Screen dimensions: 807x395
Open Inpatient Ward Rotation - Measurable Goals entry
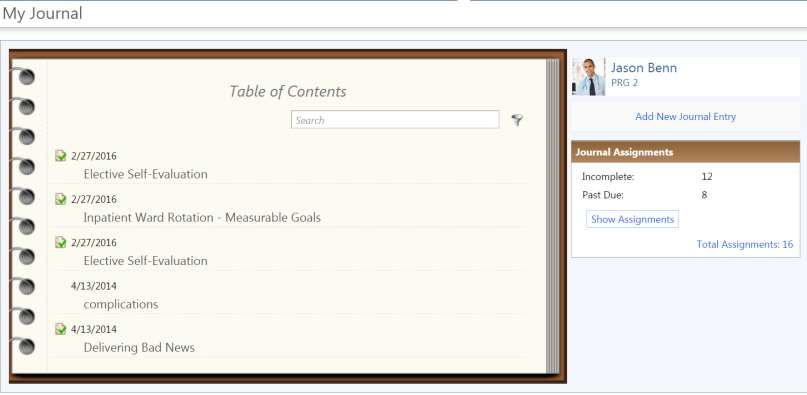pyautogui.click(x=202, y=217)
